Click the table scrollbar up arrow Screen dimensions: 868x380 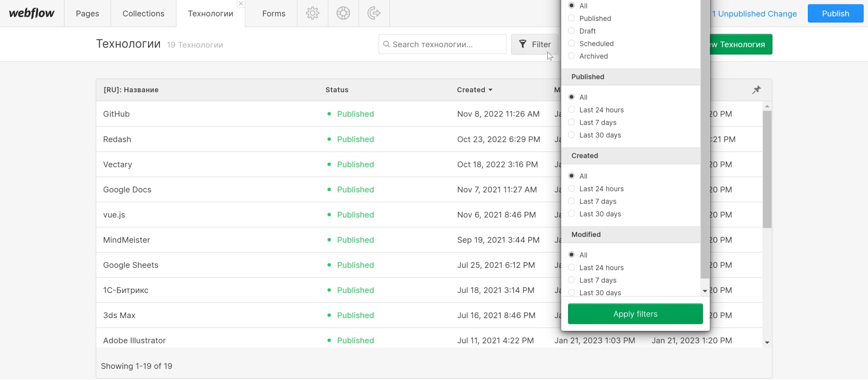(x=767, y=106)
